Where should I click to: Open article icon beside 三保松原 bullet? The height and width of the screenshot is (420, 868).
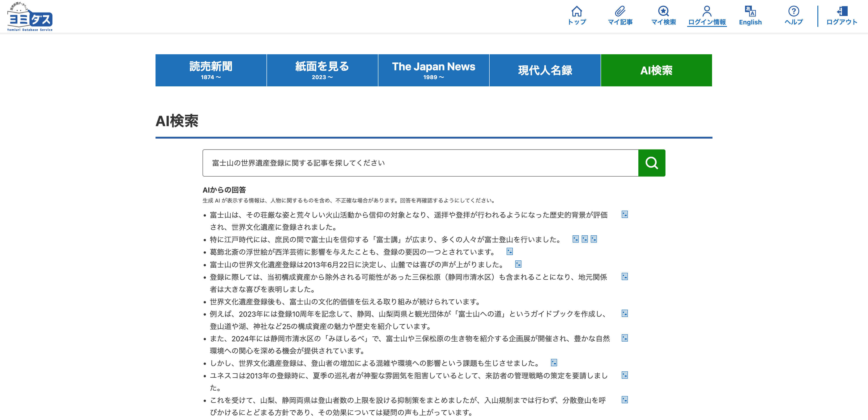click(x=624, y=276)
